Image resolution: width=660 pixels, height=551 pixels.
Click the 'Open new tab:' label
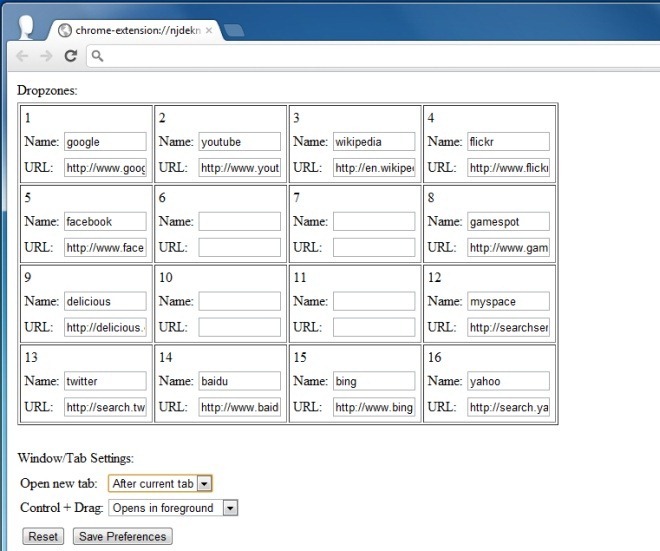point(59,483)
